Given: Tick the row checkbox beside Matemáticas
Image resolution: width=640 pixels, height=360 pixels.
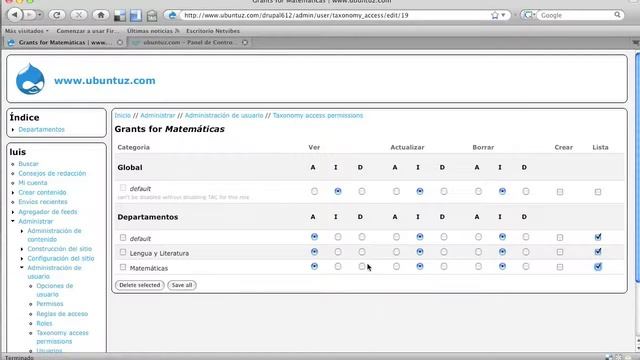Looking at the screenshot, I should [123, 267].
